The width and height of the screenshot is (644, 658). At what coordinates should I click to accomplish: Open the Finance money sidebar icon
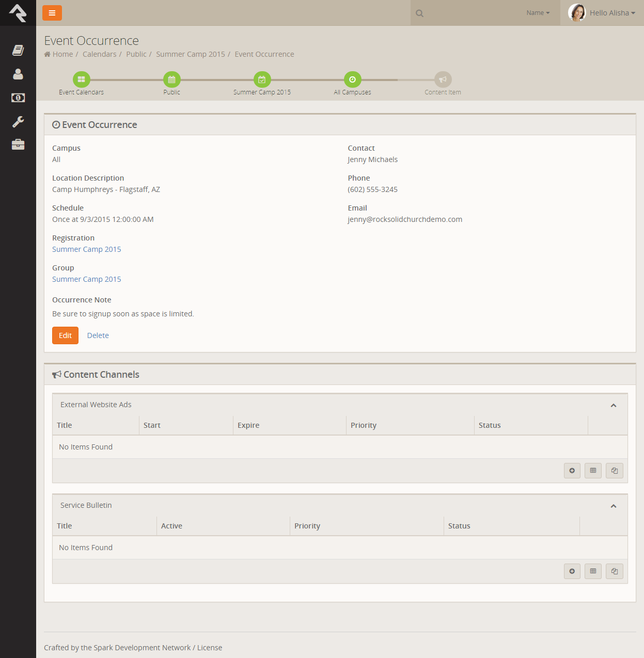18,98
